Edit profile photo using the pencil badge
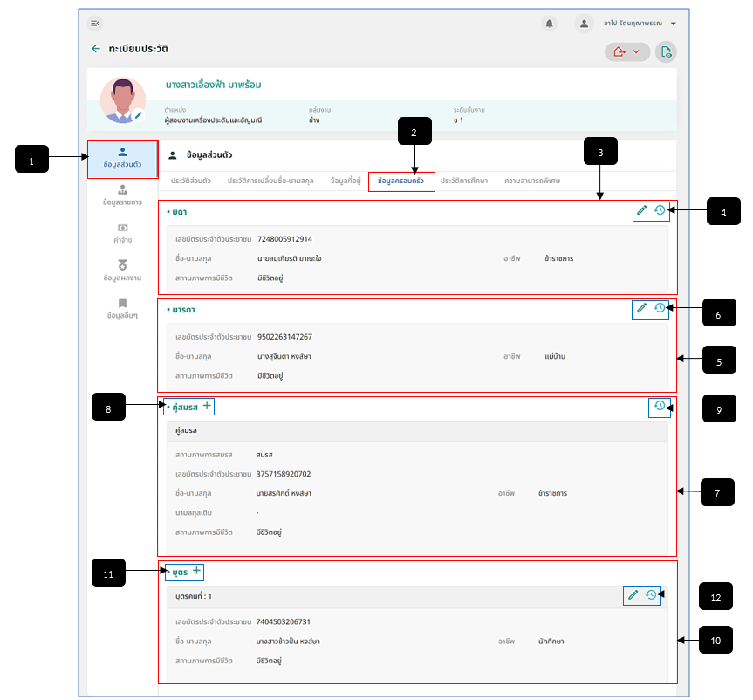The image size is (753, 700). [x=139, y=115]
